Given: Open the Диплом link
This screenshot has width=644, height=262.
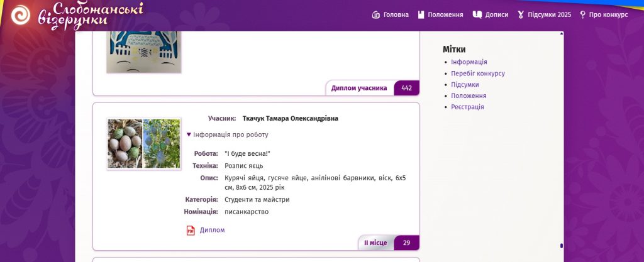Looking at the screenshot, I should tap(212, 231).
